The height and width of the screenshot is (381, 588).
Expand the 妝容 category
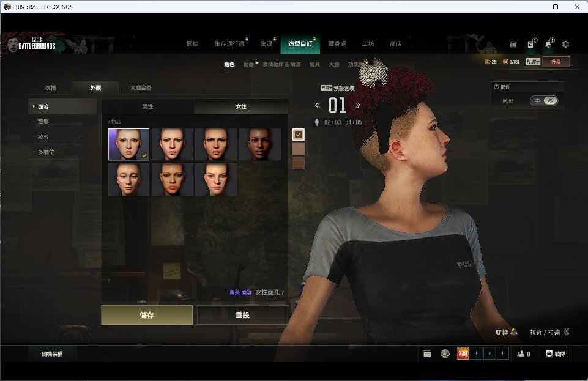[62, 137]
